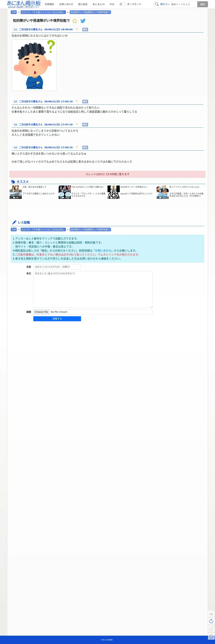Open recommended thread プラモ作りを趣味にし始めたんだが
215x644 pixels.
click(38, 194)
